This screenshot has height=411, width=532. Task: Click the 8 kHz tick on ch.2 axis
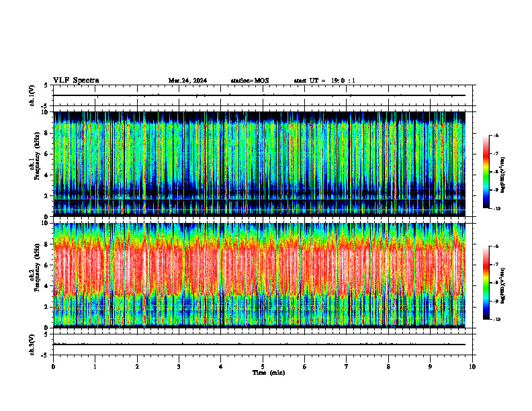point(47,244)
